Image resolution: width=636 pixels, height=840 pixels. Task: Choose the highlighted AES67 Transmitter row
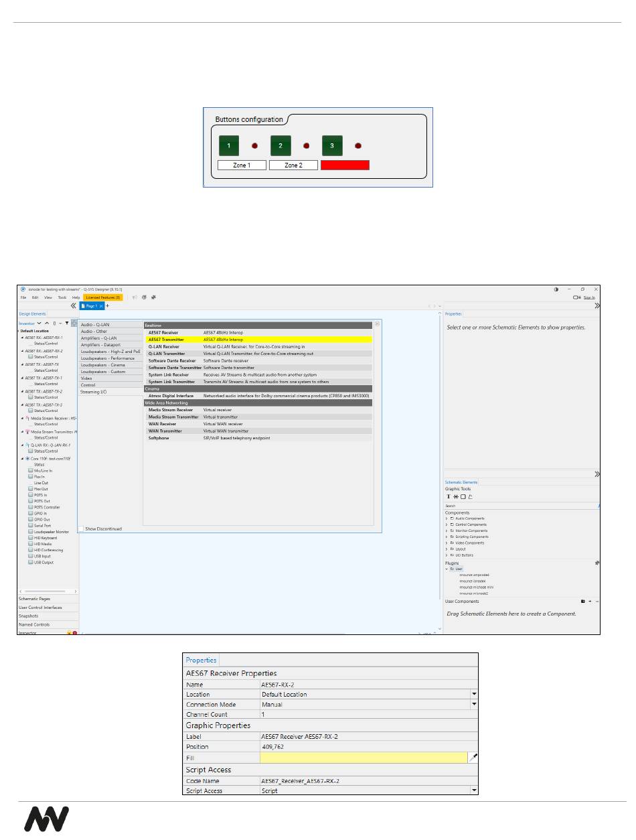click(x=258, y=339)
